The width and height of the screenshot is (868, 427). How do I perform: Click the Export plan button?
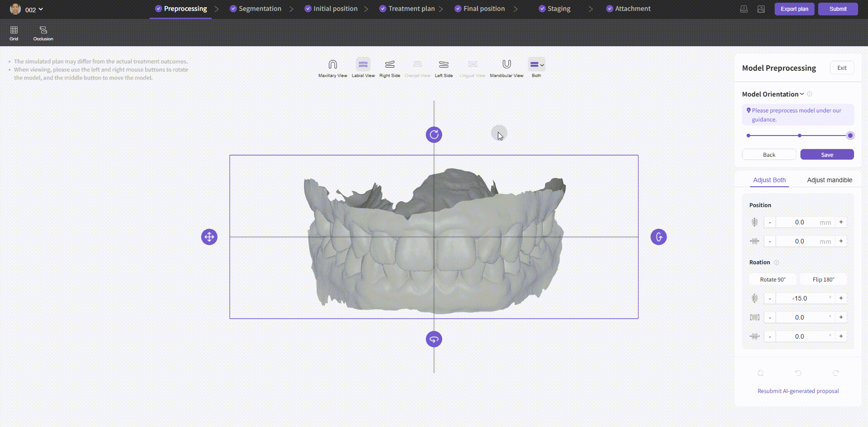(794, 9)
